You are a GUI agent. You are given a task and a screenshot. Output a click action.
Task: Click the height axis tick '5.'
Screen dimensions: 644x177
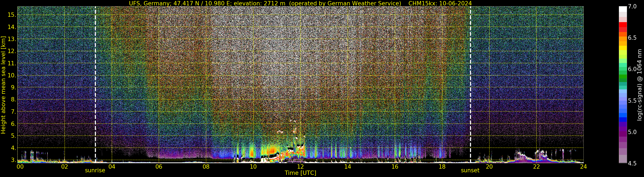pos(13,136)
